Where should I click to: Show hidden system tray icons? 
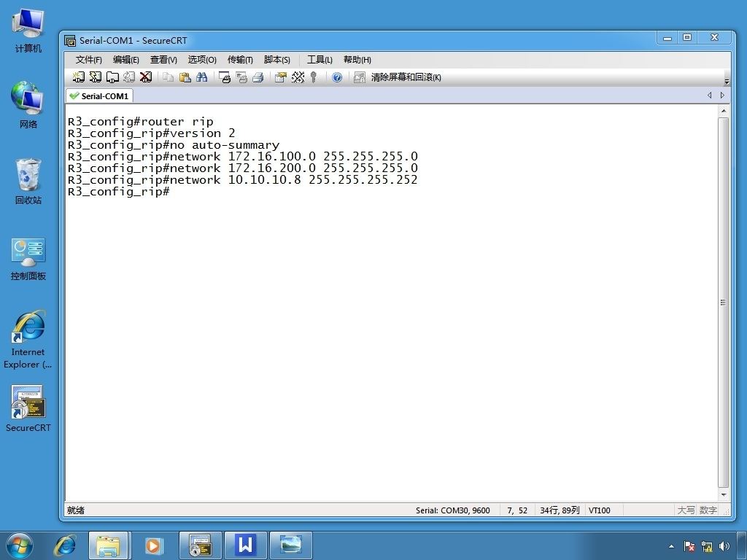671,547
